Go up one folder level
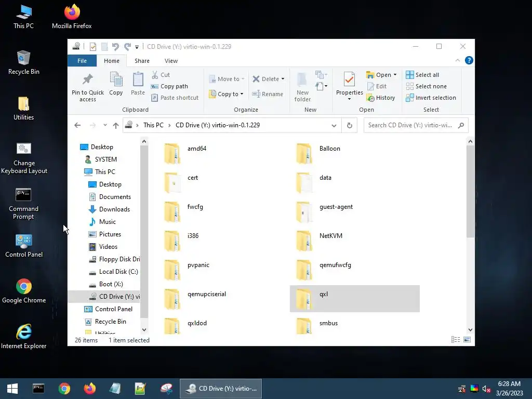Image resolution: width=532 pixels, height=399 pixels. click(116, 126)
